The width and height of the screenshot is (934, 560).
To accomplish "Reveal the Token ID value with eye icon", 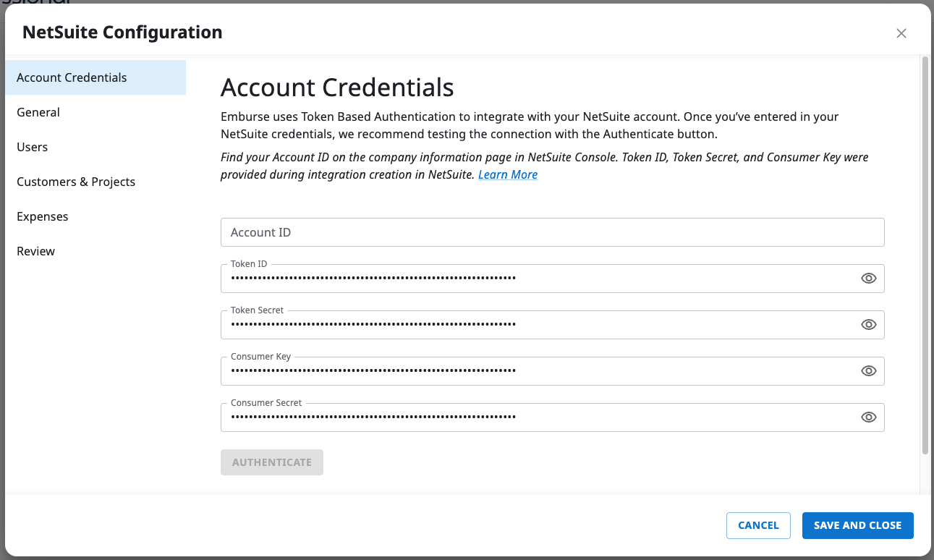I will point(869,279).
